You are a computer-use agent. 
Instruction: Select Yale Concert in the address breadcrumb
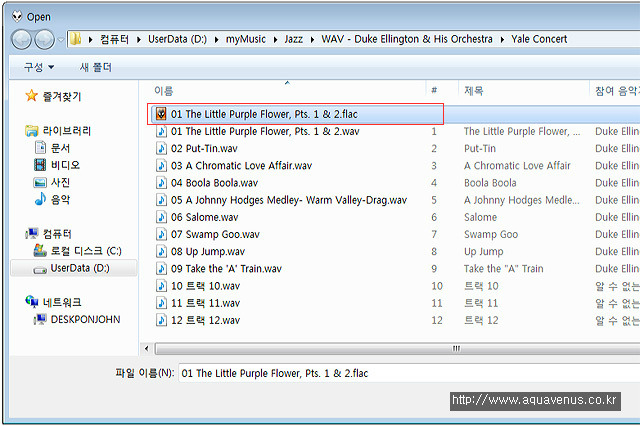point(539,39)
